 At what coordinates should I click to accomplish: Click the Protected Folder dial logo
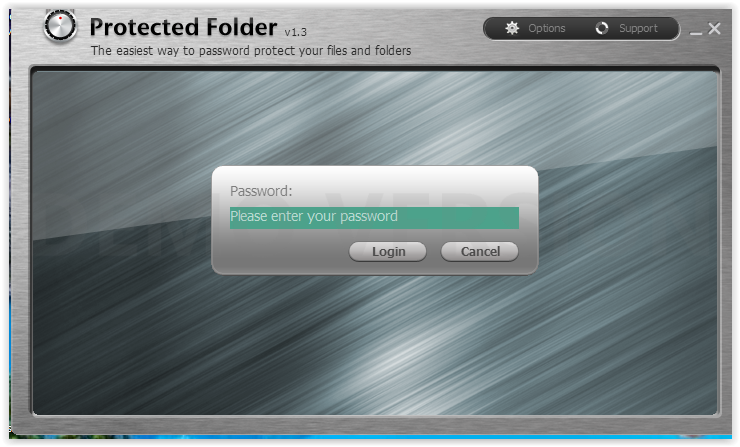60,25
